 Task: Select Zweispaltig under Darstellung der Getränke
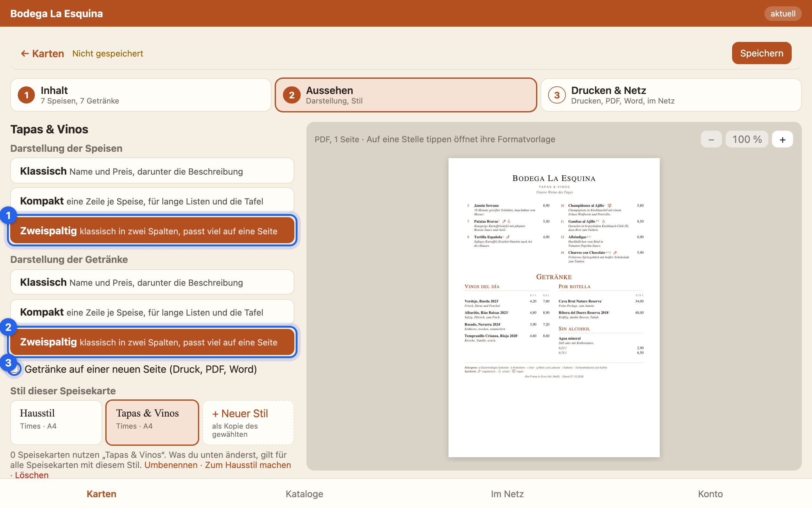[x=152, y=342]
